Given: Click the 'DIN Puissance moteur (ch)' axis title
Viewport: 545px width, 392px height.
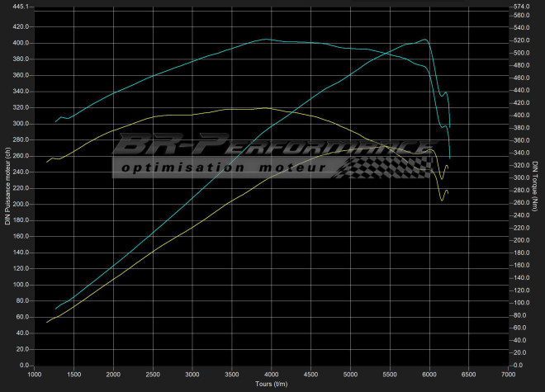Looking at the screenshot, I should pos(6,186).
